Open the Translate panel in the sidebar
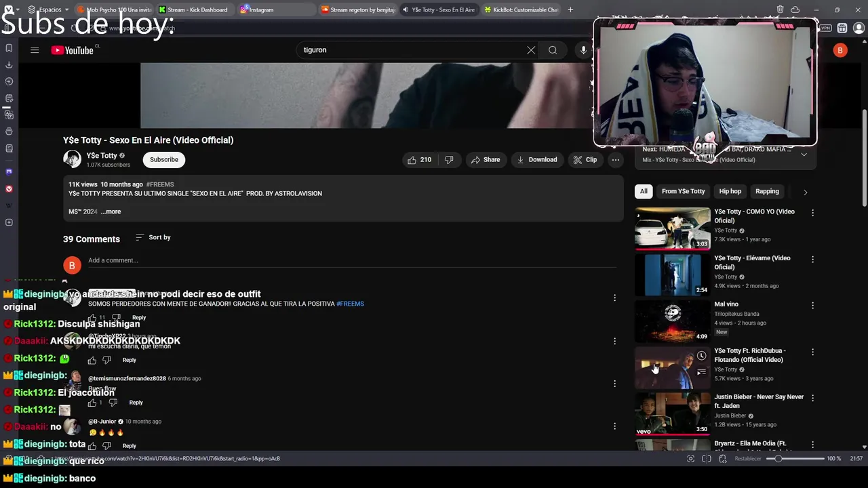Viewport: 868px width, 488px height. pyautogui.click(x=9, y=115)
